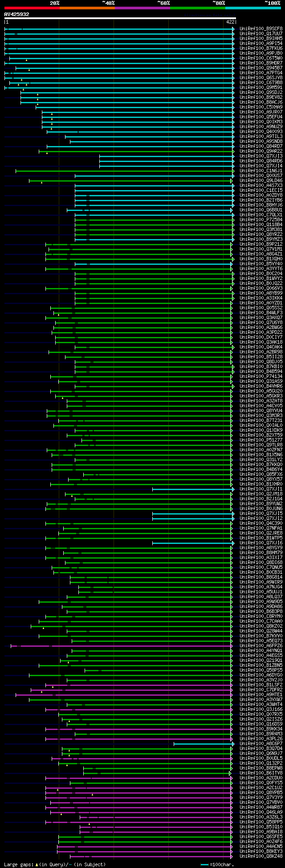The image size is (285, 868).
Task: Select label UniRef100_A7PTG4
Action: pyautogui.click(x=261, y=73)
